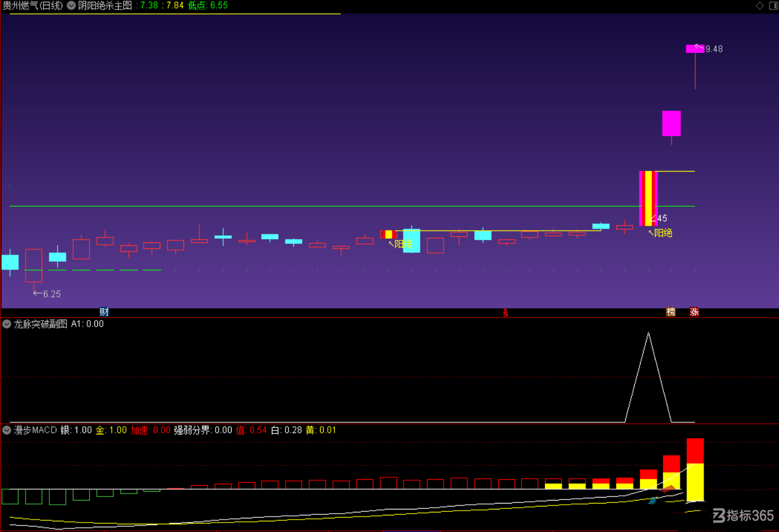Click the 龙脉突破副图 indicator label
The width and height of the screenshot is (779, 532).
40,324
